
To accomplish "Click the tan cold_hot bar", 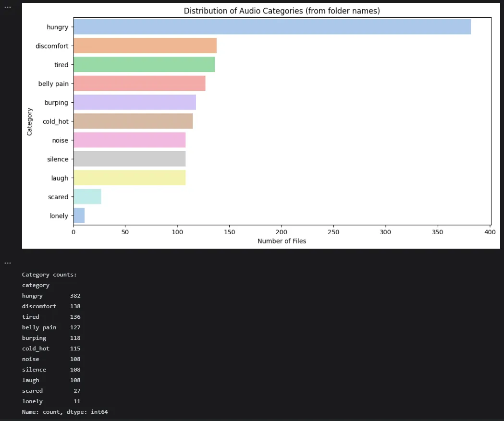I will 133,121.
